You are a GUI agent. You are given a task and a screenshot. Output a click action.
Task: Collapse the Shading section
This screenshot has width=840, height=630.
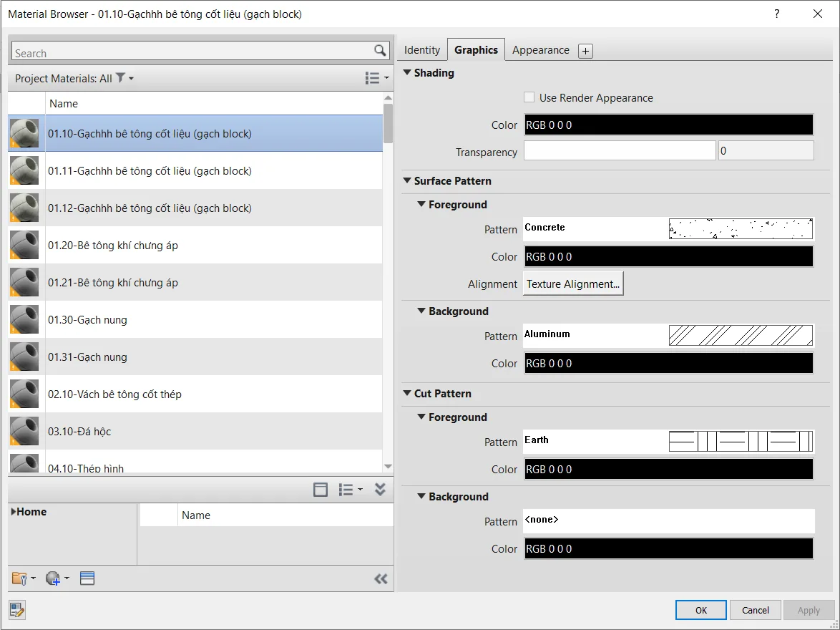click(407, 72)
